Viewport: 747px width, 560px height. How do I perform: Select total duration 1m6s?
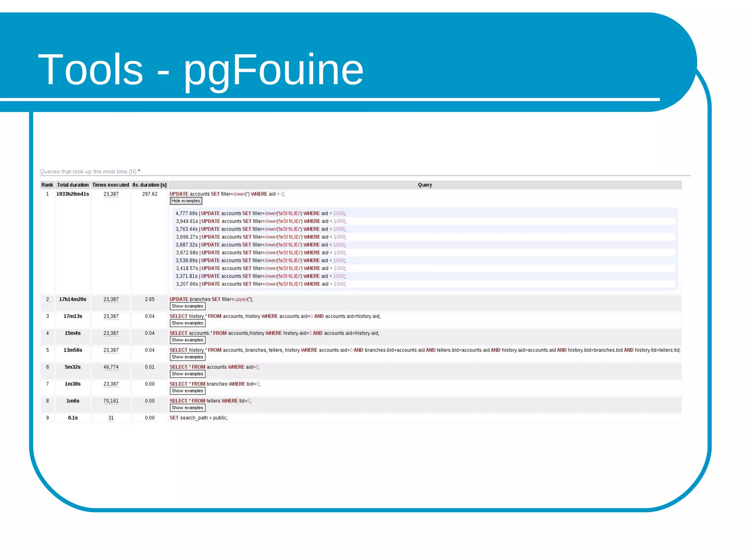pyautogui.click(x=73, y=401)
